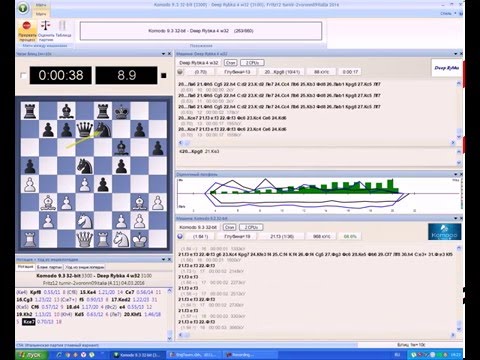
Task: Select the white queen on d1
Action: 85,239
